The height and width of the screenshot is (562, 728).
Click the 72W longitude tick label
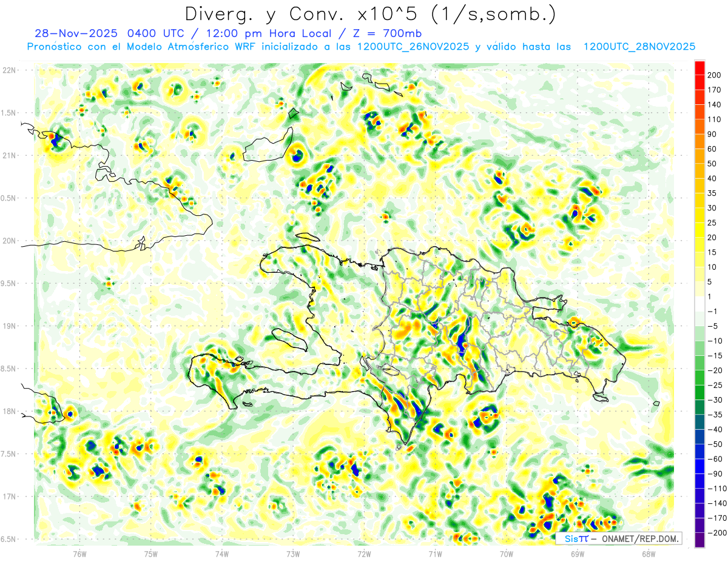click(x=364, y=554)
